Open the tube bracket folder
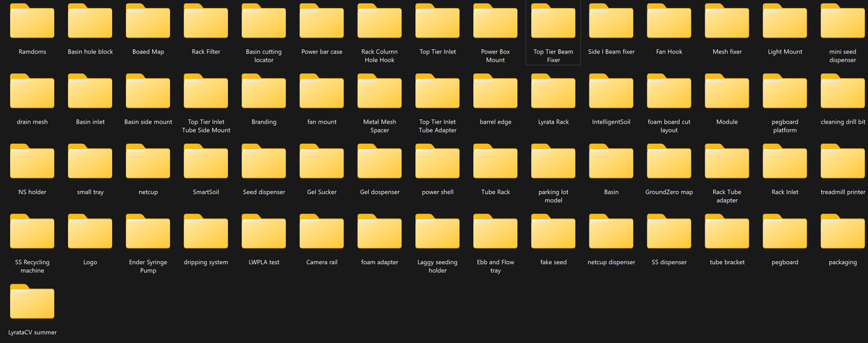868x343 pixels. tap(727, 231)
